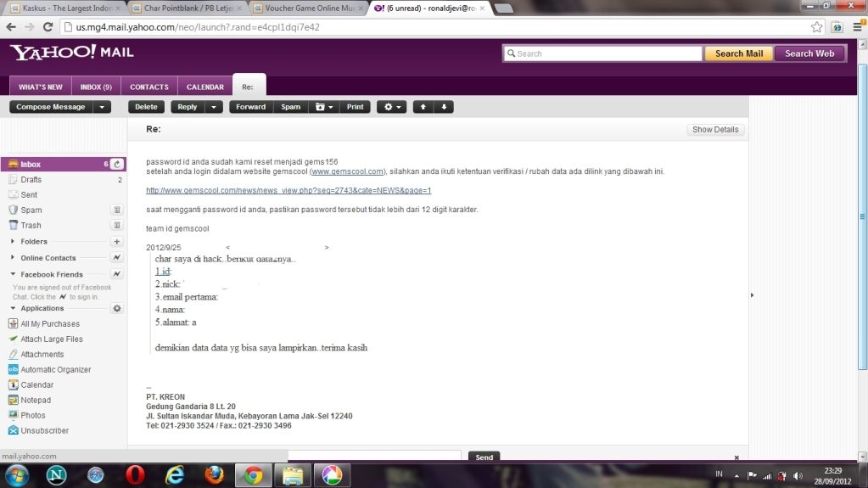868x488 pixels.
Task: Open the www.gemscool.com link
Action: click(x=347, y=171)
